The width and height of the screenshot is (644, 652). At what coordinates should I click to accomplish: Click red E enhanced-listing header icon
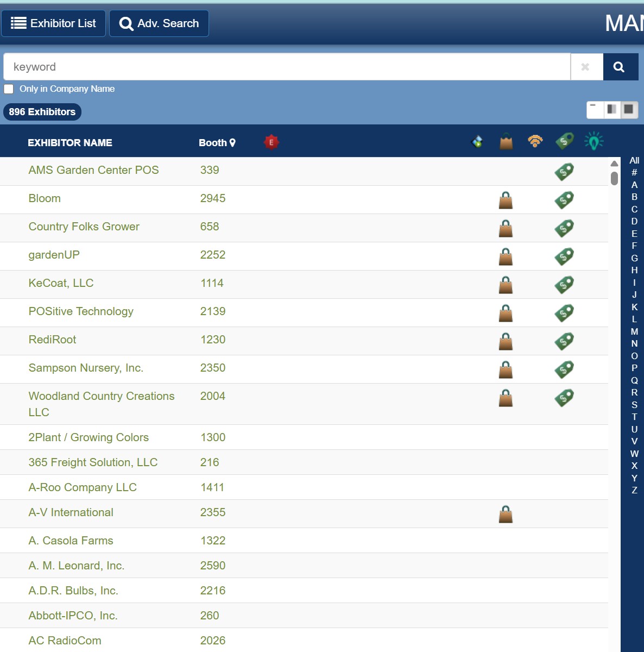(x=272, y=142)
